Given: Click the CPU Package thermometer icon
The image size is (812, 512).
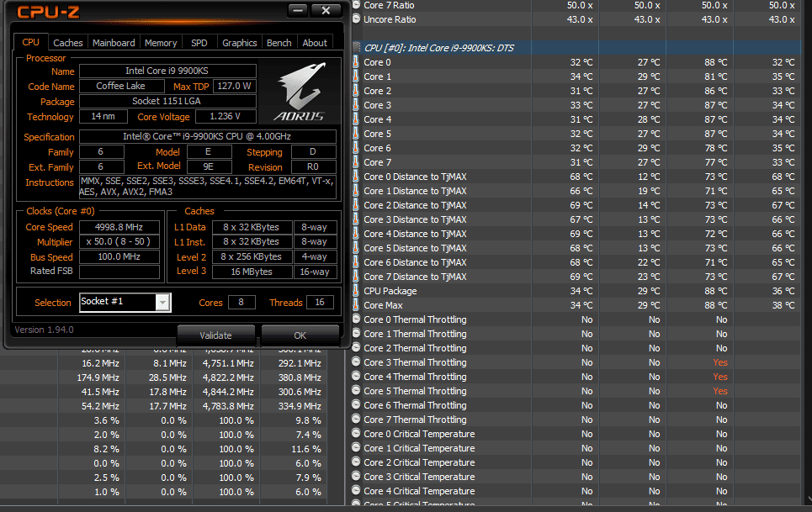Looking at the screenshot, I should point(356,291).
